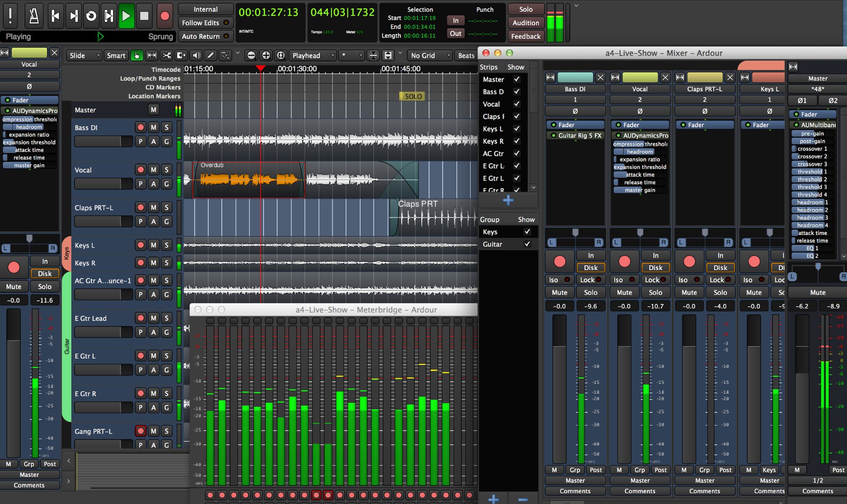Toggle Master strip visibility in Strips panel
This screenshot has width=847, height=504.
coord(517,79)
